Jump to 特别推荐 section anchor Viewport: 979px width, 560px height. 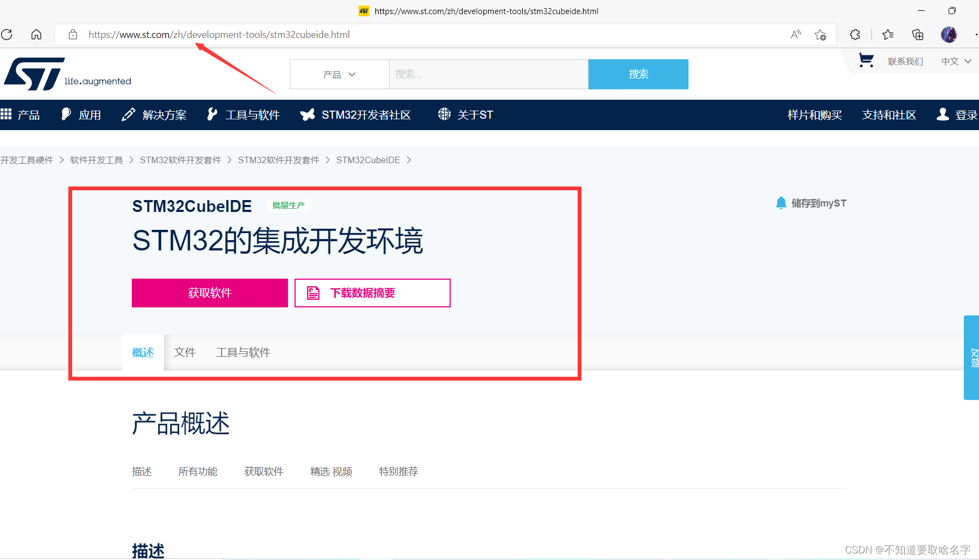coord(399,472)
